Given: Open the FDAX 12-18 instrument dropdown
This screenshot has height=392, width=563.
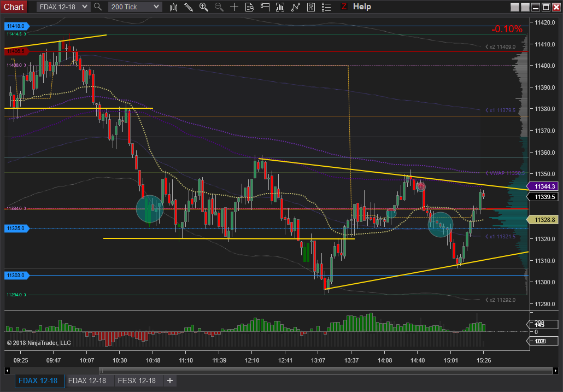Looking at the screenshot, I should 63,7.
